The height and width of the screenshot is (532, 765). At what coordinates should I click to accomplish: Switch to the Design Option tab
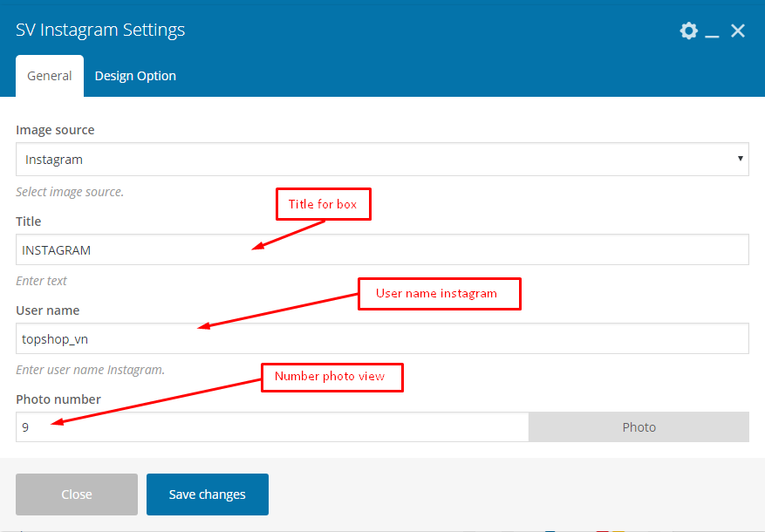click(x=135, y=76)
